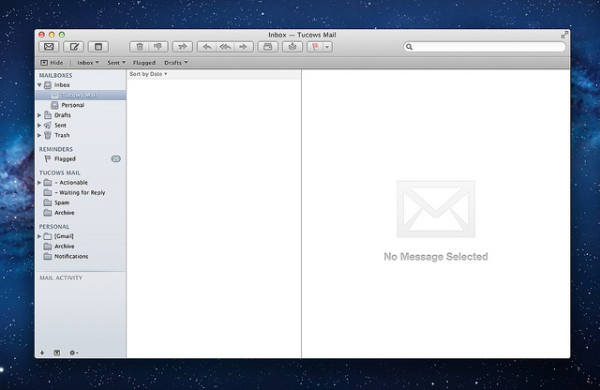The height and width of the screenshot is (390, 600).
Task: Click the move-to-mailbox tray toolbar icon
Action: pyautogui.click(x=292, y=47)
